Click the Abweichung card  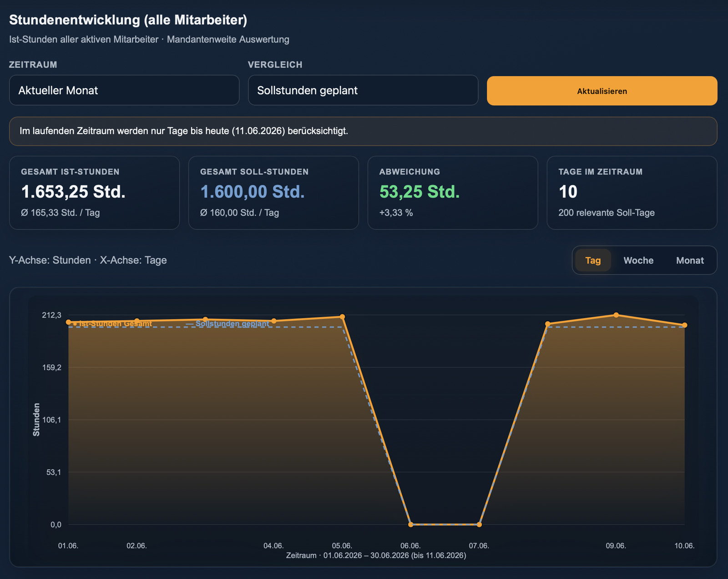point(453,193)
